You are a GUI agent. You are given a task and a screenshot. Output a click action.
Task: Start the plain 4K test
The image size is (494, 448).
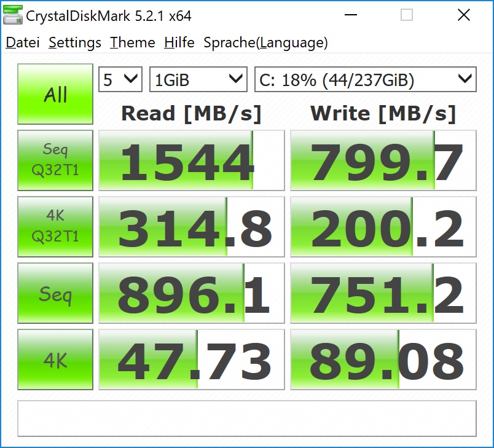point(55,360)
